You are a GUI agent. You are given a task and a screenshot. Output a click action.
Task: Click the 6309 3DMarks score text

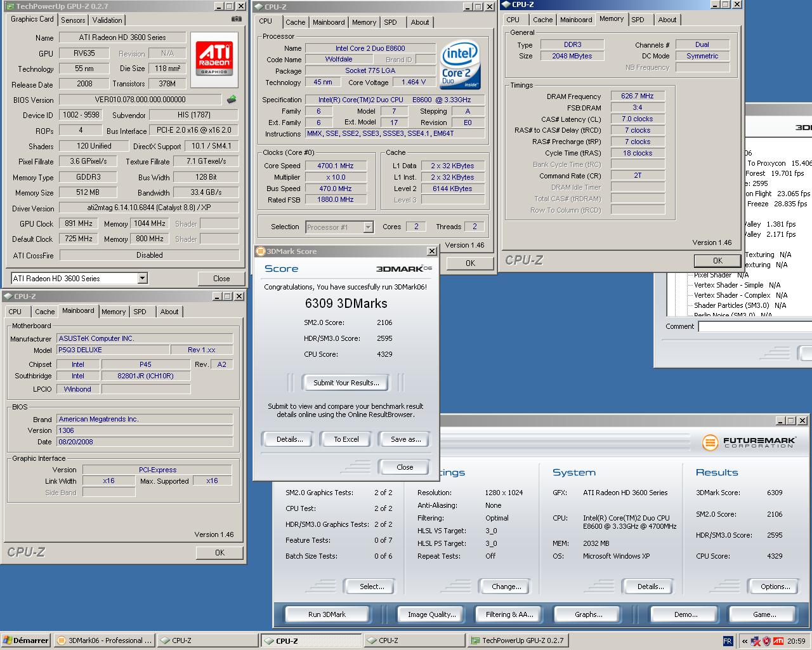[x=346, y=303]
